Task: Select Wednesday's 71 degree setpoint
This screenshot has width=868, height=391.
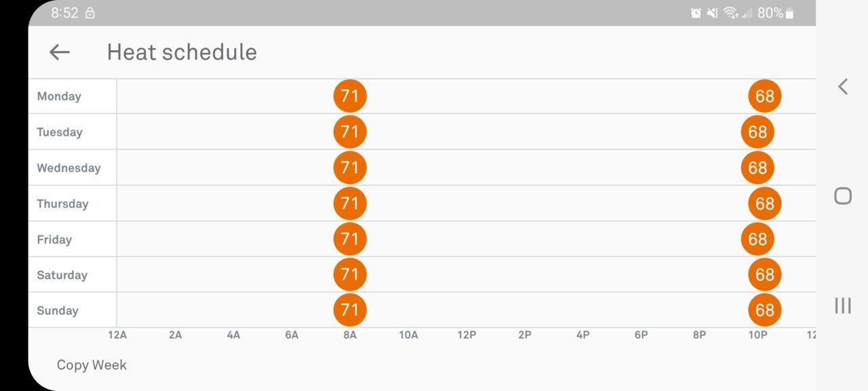Action: (x=350, y=168)
